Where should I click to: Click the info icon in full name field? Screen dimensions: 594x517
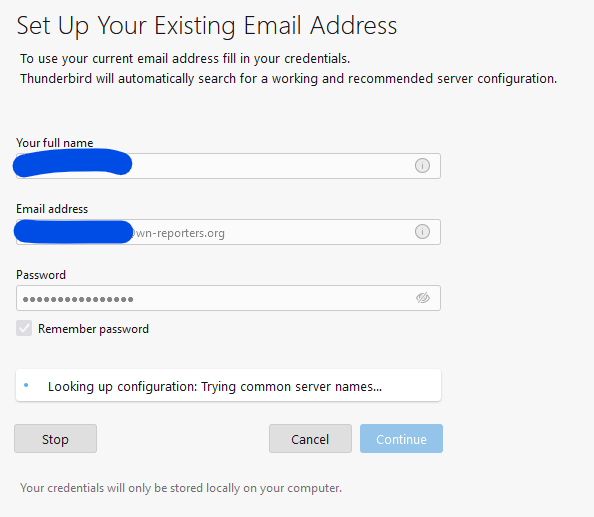click(x=422, y=166)
